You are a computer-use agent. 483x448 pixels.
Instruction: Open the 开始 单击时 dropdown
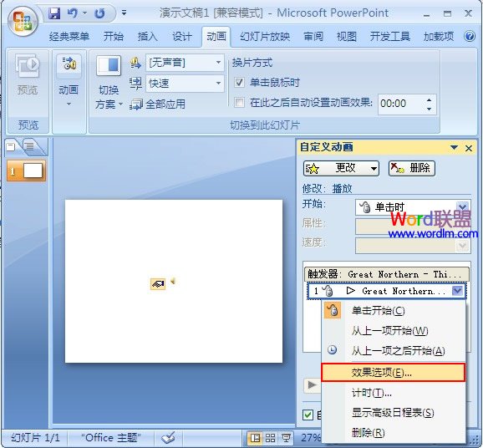click(x=413, y=207)
